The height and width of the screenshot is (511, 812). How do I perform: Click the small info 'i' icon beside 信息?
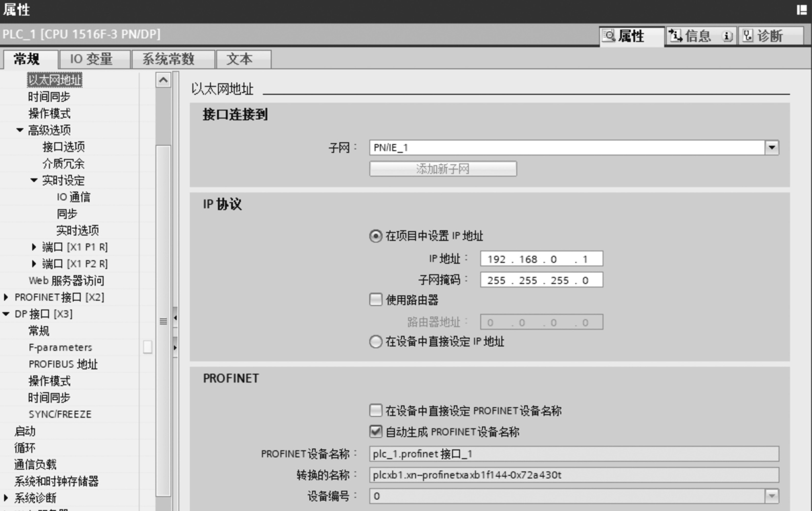point(727,36)
